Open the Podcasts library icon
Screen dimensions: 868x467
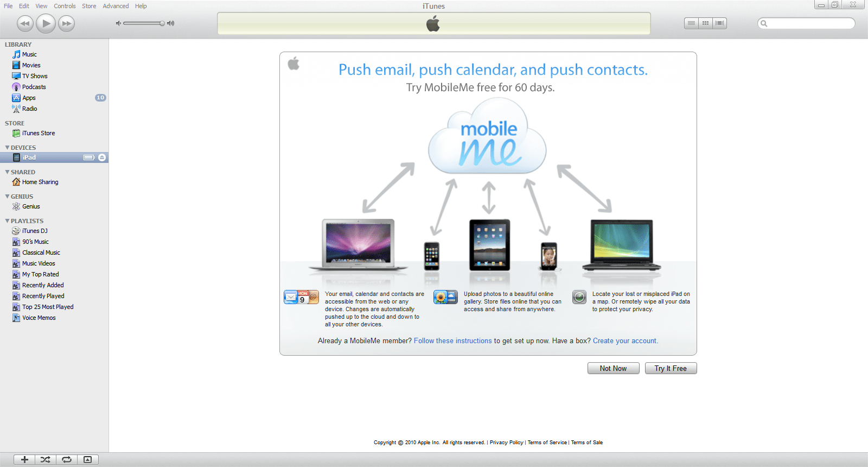(x=16, y=87)
